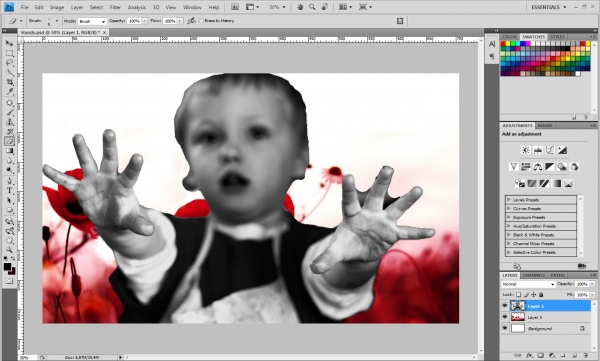Open the eraser Mode dropdown
The height and width of the screenshot is (361, 600).
tap(92, 21)
